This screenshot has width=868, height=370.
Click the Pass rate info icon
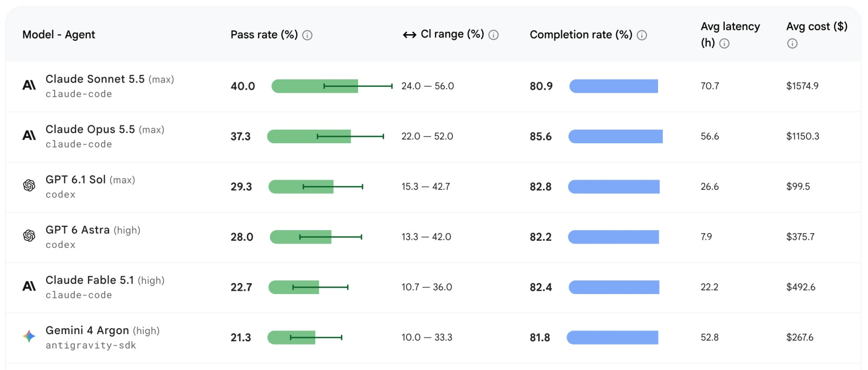coord(307,35)
